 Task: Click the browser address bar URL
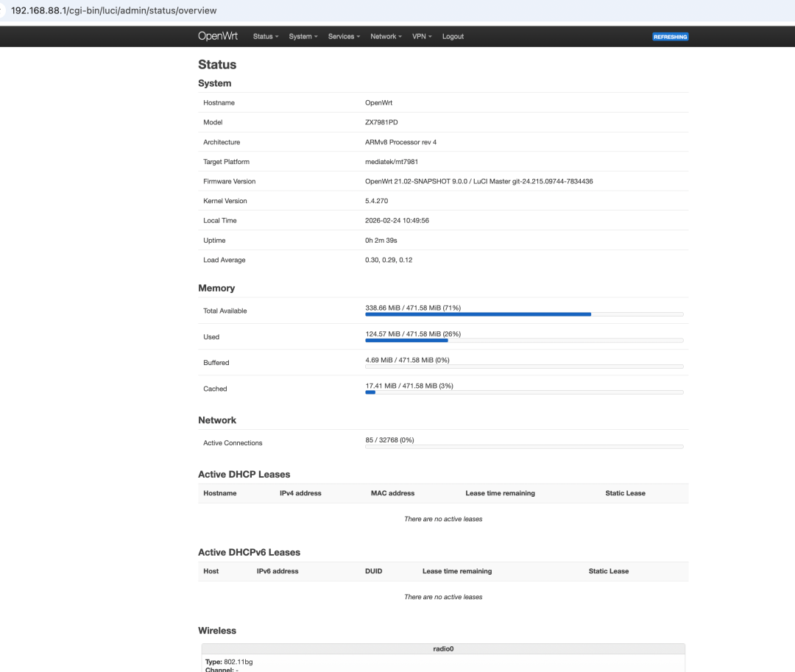pos(114,12)
